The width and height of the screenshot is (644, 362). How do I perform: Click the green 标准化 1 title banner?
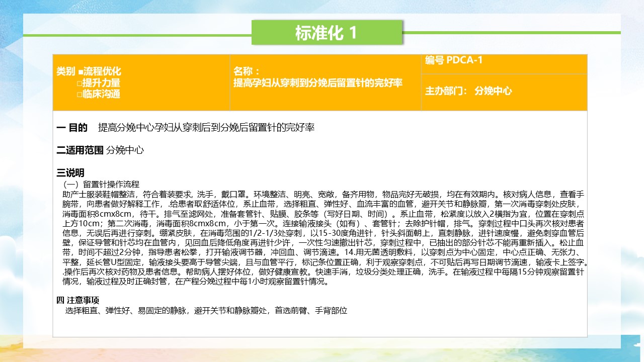pyautogui.click(x=327, y=33)
